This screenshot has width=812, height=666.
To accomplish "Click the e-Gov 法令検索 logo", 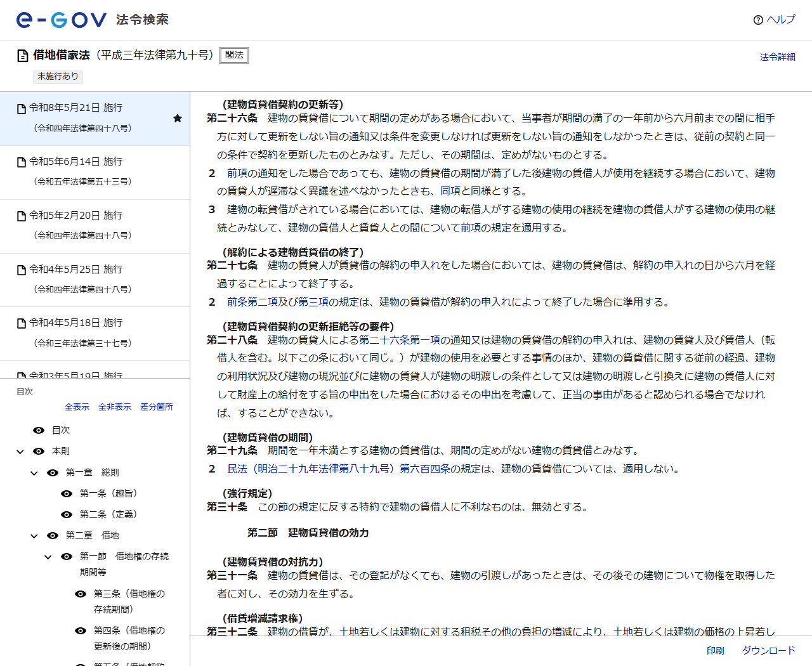I will [x=93, y=20].
